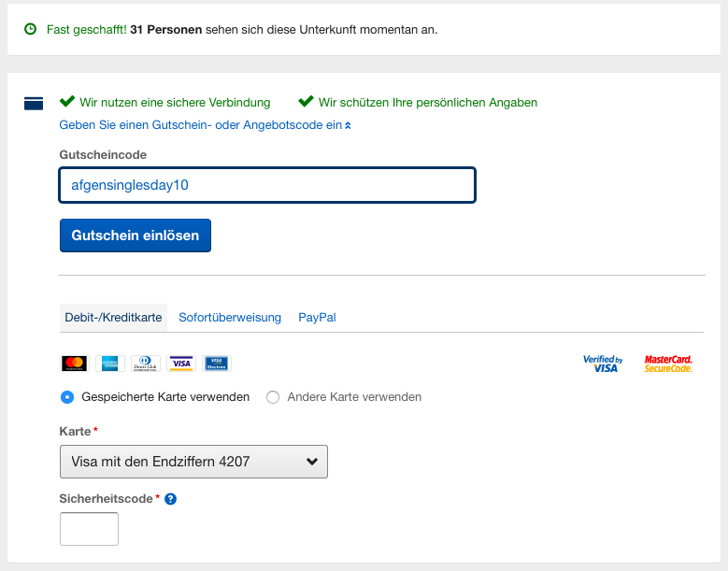The height and width of the screenshot is (571, 728).
Task: Click the Diners Club card logo
Action: coord(146,364)
